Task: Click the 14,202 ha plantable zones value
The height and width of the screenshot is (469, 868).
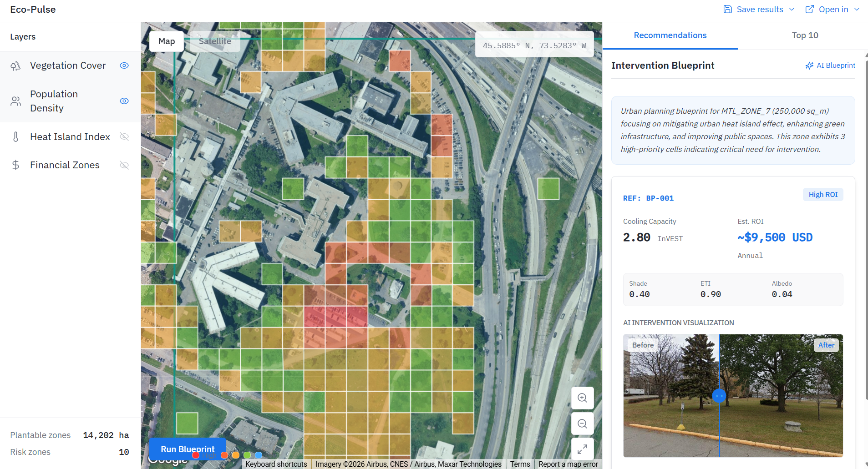Action: coord(106,435)
